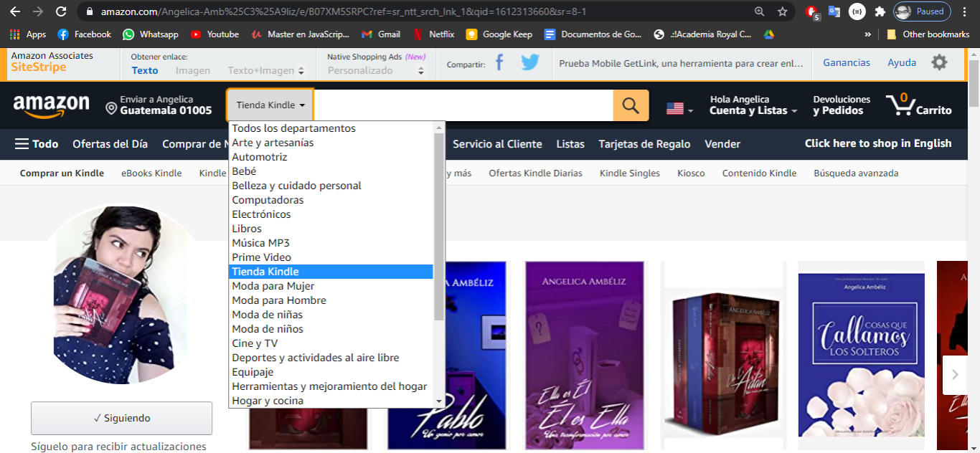Click the Amazon search text field
Screen dimensions: 980x453
463,105
